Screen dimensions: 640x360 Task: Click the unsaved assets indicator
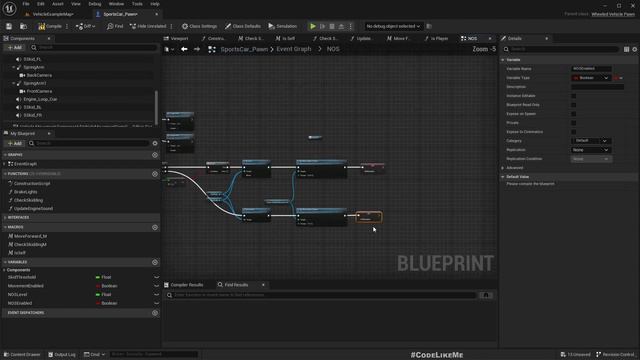tap(576, 354)
